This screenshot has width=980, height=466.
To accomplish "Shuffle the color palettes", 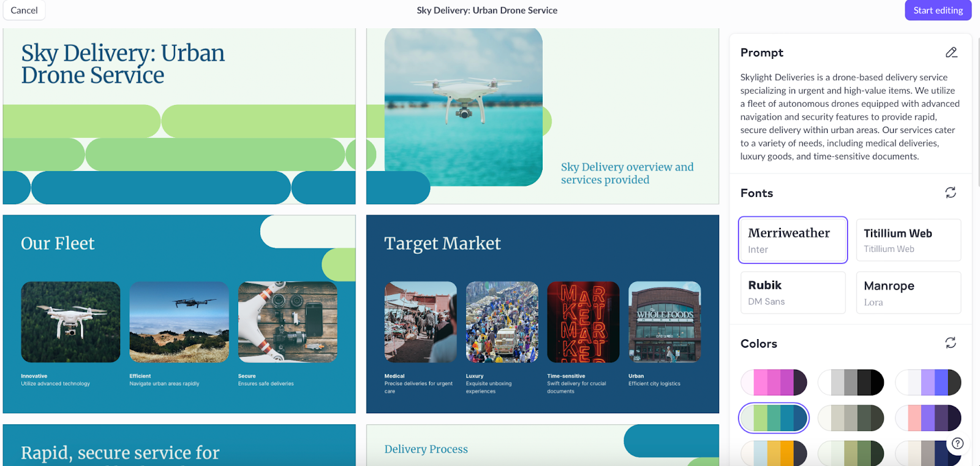I will [x=951, y=343].
